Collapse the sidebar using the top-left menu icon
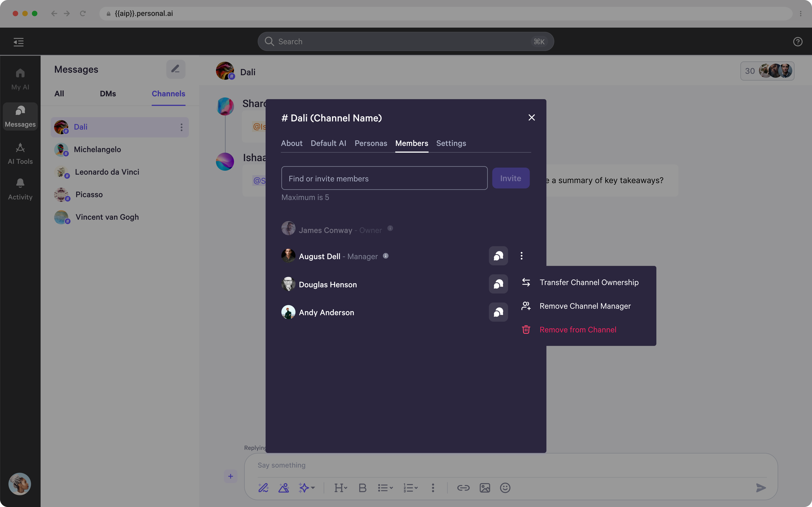 (18, 42)
